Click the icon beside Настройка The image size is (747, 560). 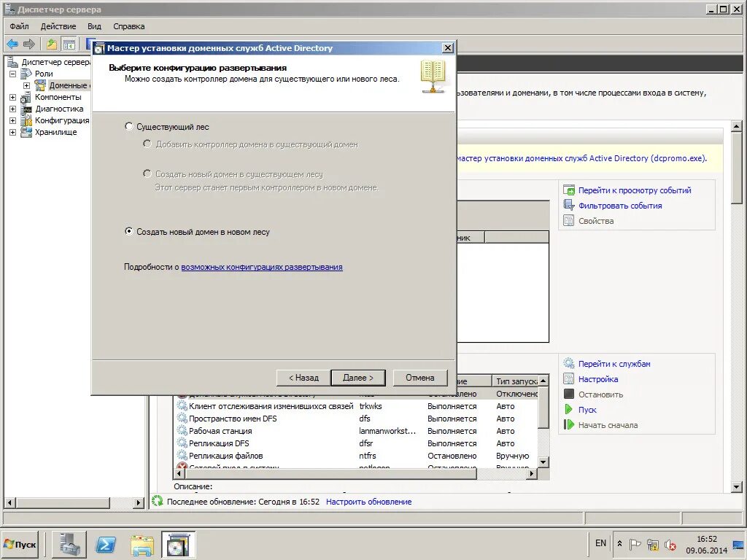point(569,379)
